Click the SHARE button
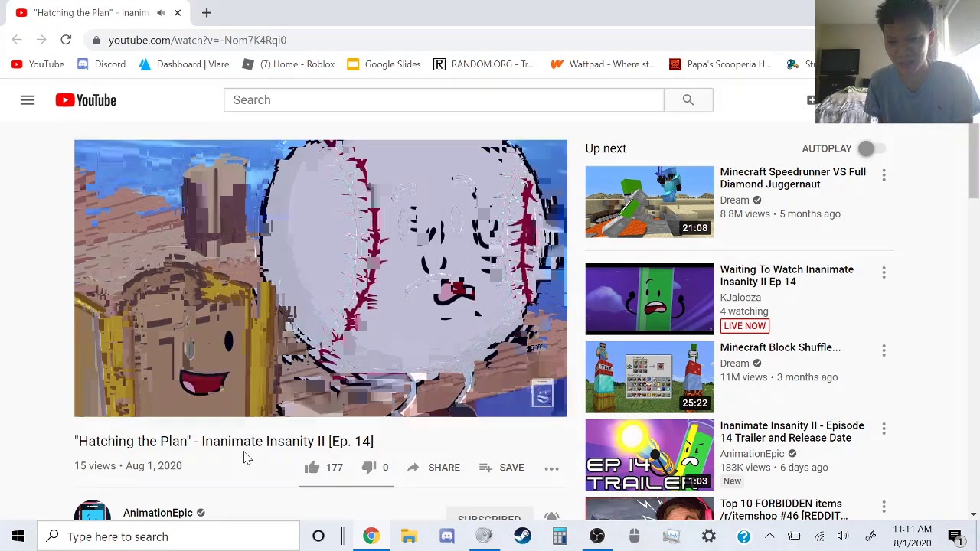This screenshot has width=980, height=551. coord(433,468)
